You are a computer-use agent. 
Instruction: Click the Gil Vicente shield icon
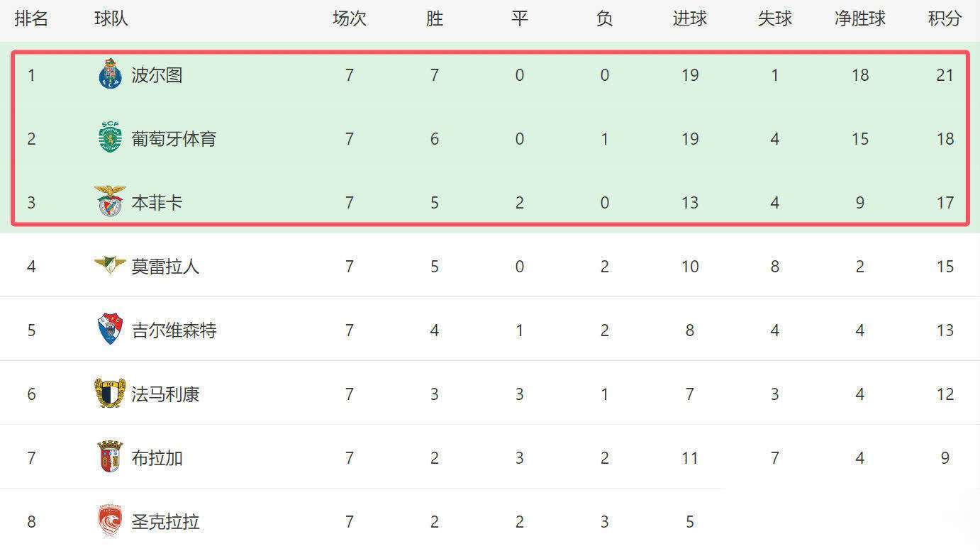110,329
